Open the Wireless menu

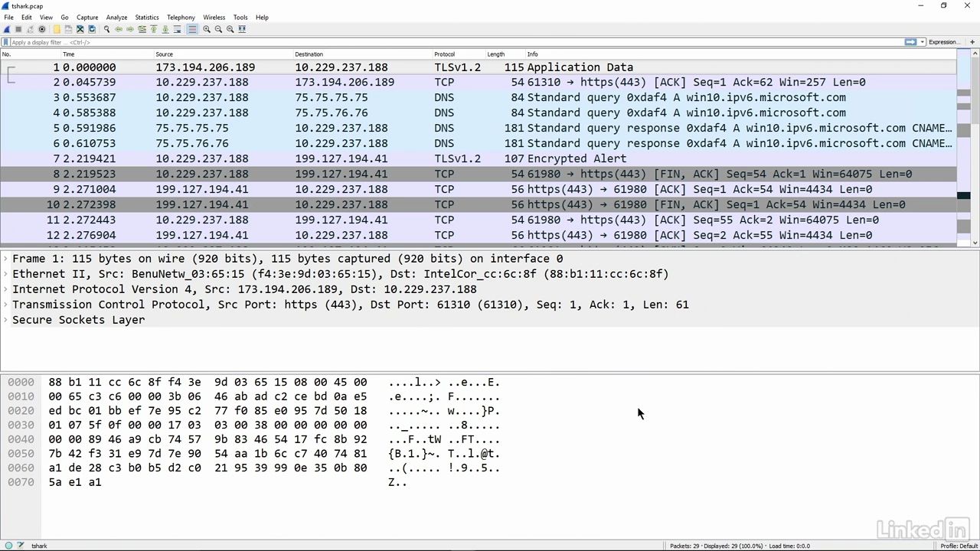click(214, 17)
